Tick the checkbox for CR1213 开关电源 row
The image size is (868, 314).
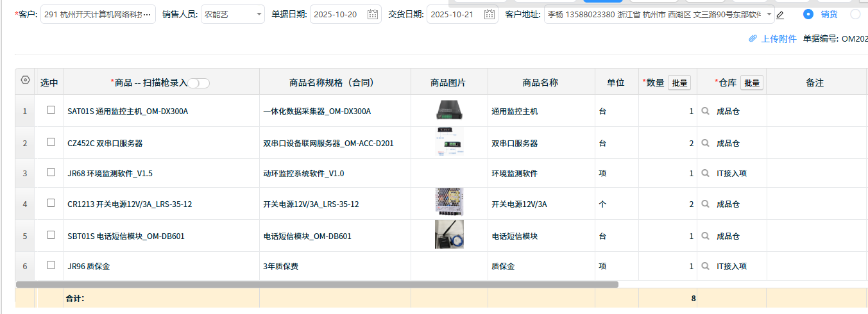click(x=51, y=203)
